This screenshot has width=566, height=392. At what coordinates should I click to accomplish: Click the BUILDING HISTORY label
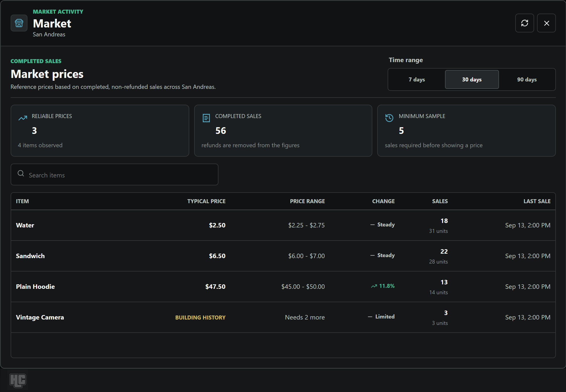point(200,318)
